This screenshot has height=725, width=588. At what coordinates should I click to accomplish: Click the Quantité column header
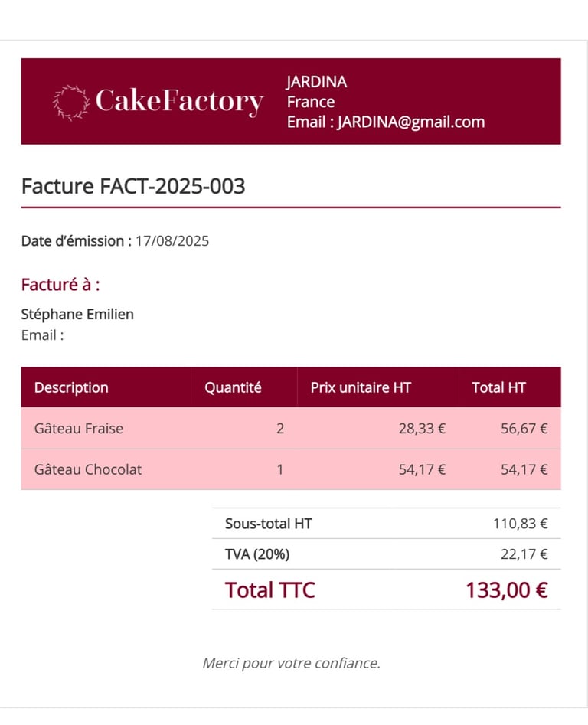coord(233,387)
